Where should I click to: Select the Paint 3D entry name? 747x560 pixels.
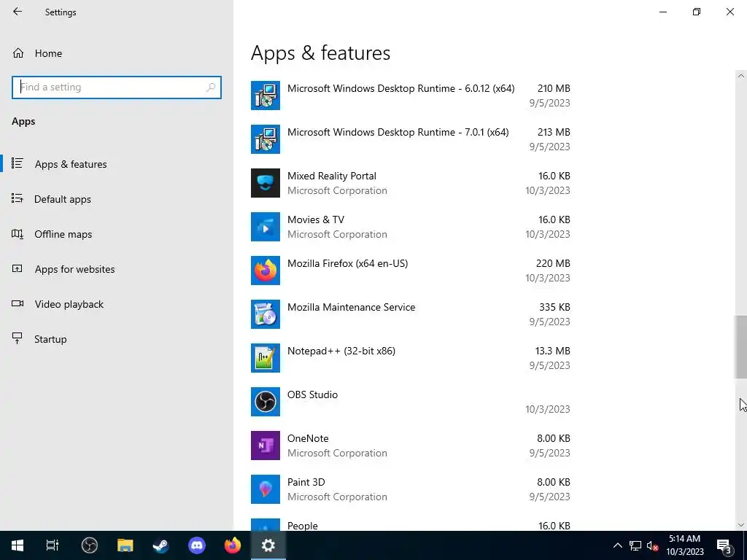306,483
